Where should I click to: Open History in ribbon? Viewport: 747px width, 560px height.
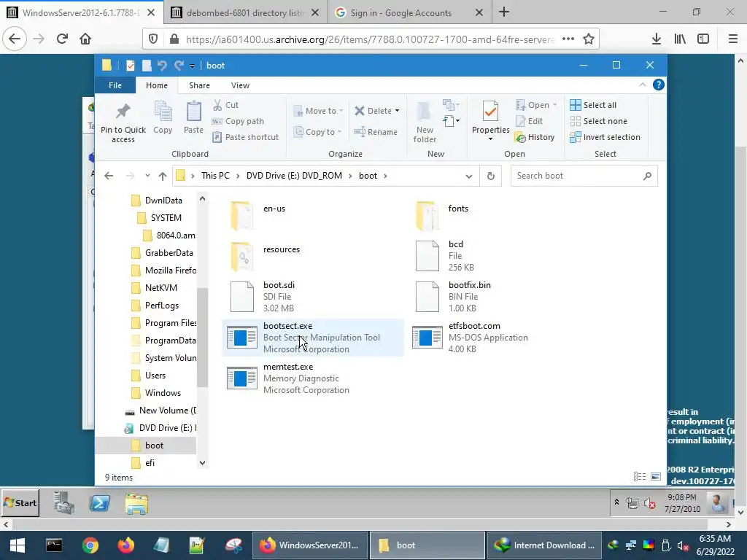535,137
